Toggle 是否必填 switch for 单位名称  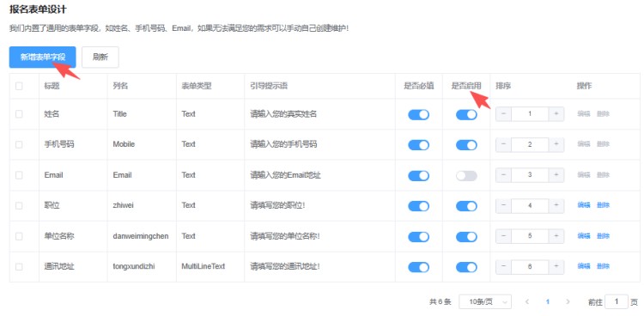coord(418,237)
